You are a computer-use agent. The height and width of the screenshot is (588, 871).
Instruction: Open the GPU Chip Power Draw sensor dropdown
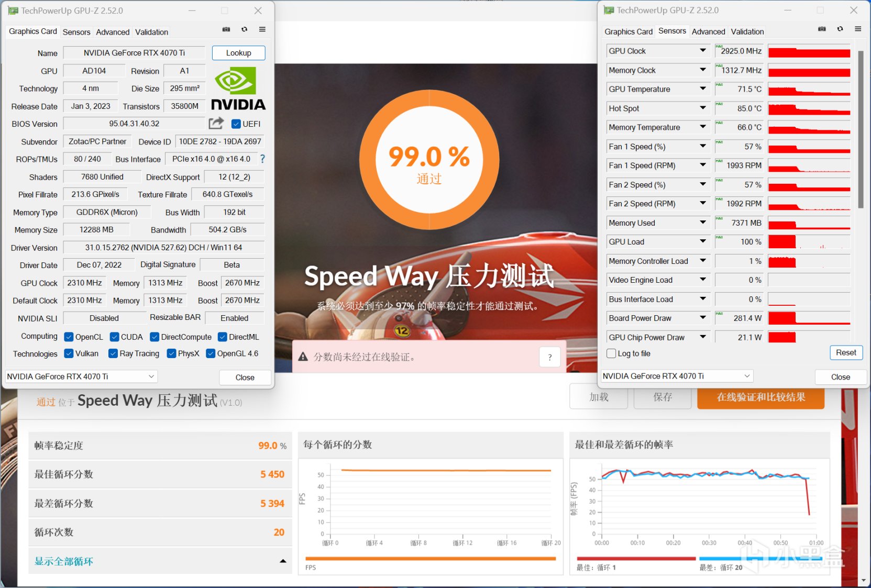[703, 337]
